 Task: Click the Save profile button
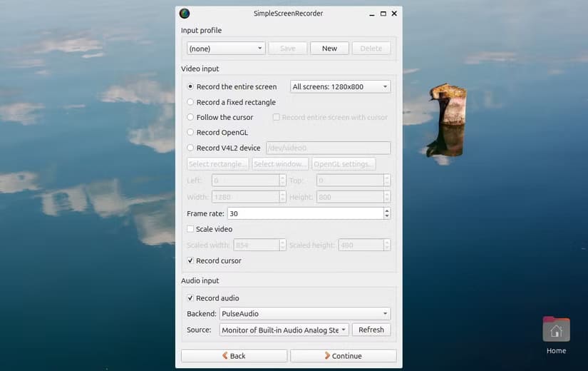click(288, 49)
